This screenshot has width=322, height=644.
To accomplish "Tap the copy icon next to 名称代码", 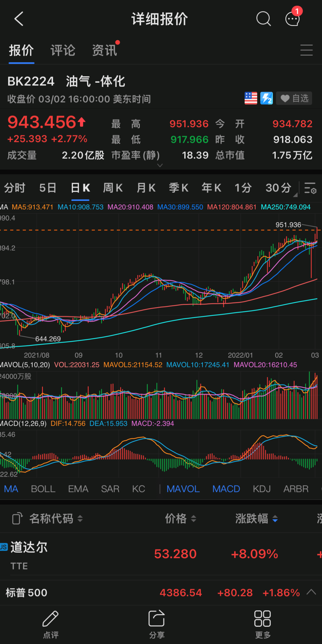I will (17, 518).
